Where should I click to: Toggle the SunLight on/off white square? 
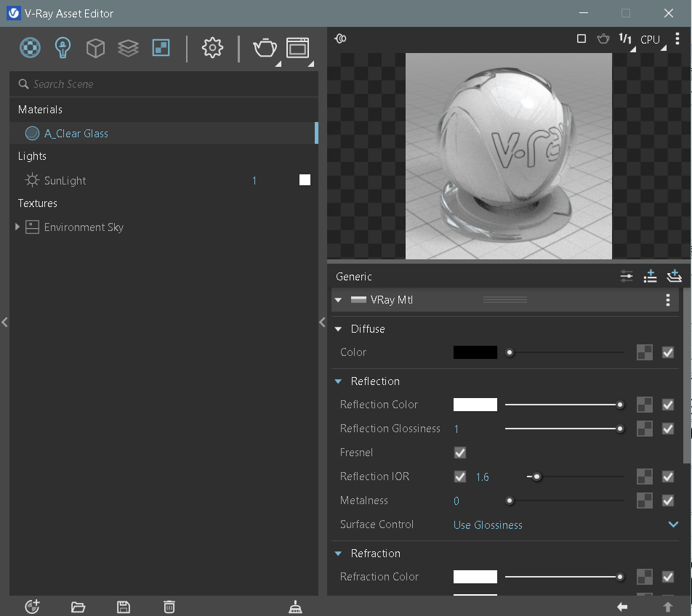[305, 180]
